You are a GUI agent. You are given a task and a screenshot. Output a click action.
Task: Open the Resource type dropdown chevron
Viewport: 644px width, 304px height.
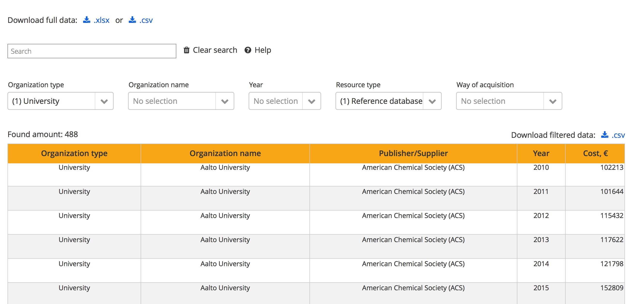coord(432,101)
